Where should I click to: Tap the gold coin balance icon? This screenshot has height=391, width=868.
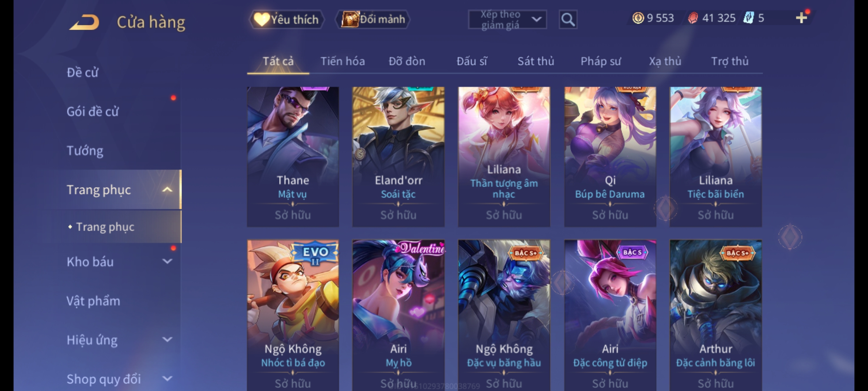[x=638, y=18]
